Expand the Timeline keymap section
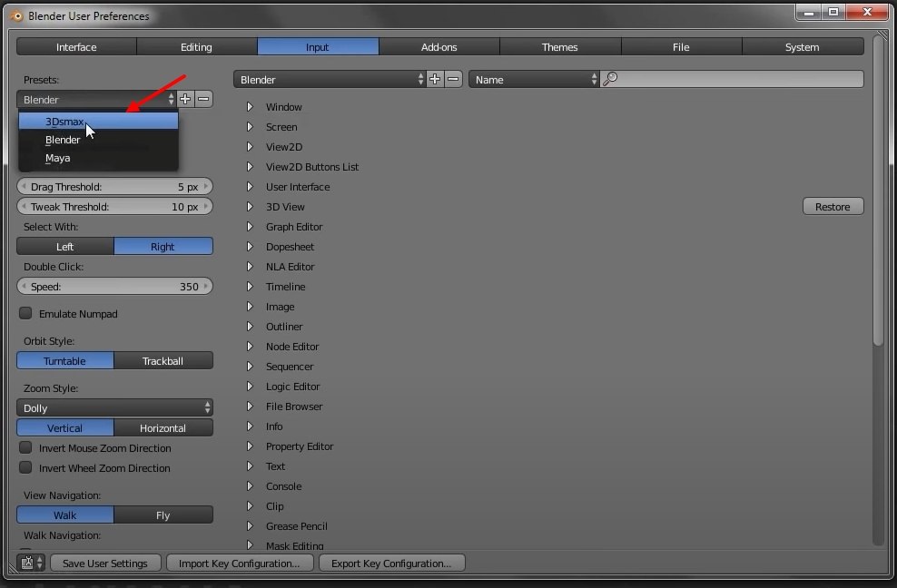The image size is (897, 588). (250, 287)
